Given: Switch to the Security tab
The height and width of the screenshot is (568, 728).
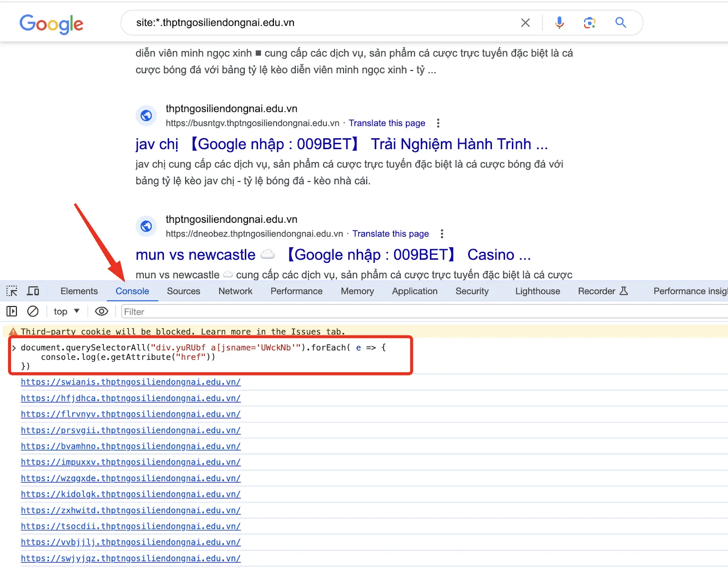Looking at the screenshot, I should (x=472, y=291).
